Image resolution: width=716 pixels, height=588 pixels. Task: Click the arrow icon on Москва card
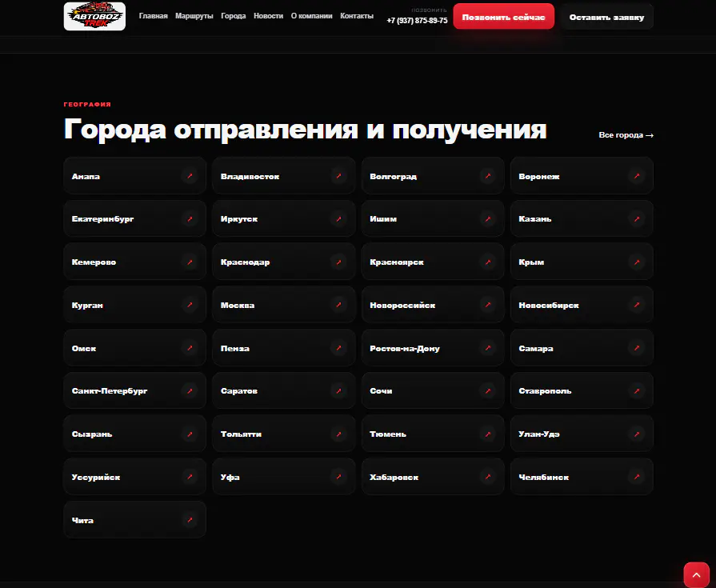338,305
